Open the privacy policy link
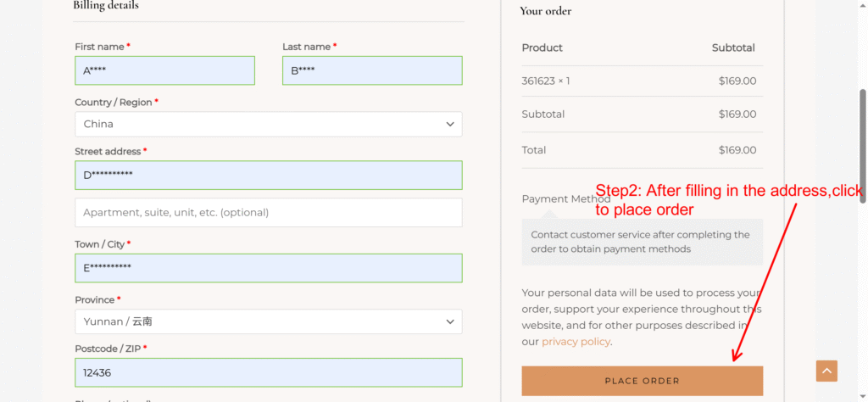Viewport: 868px width, 402px height. (576, 342)
